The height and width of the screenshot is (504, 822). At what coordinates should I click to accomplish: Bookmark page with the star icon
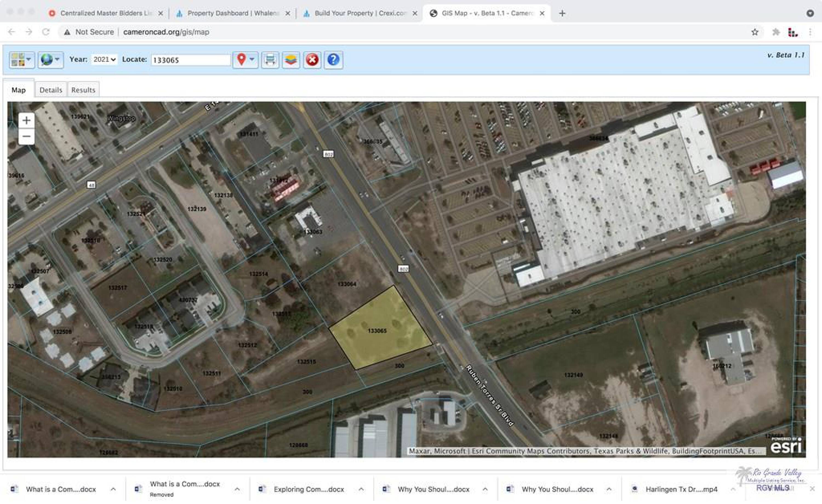(755, 32)
